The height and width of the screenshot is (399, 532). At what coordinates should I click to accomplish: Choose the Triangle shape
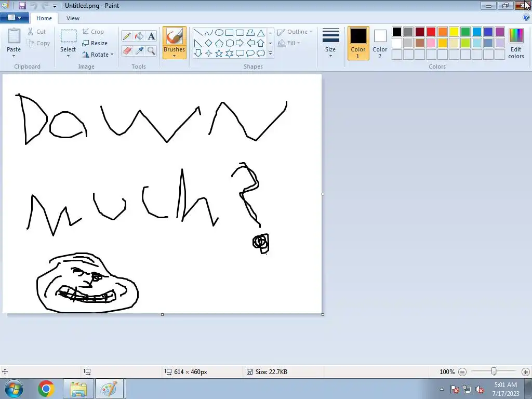click(261, 33)
